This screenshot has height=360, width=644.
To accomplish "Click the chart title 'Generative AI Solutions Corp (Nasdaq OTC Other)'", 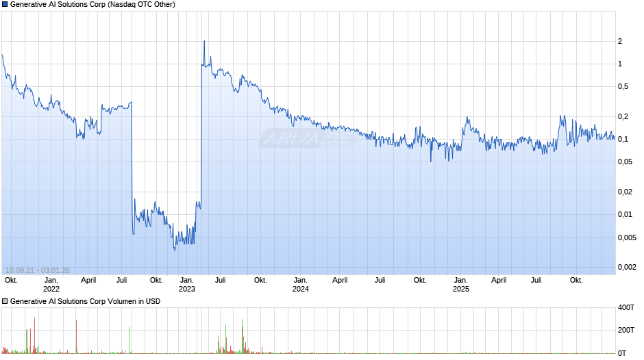I will pyautogui.click(x=92, y=5).
